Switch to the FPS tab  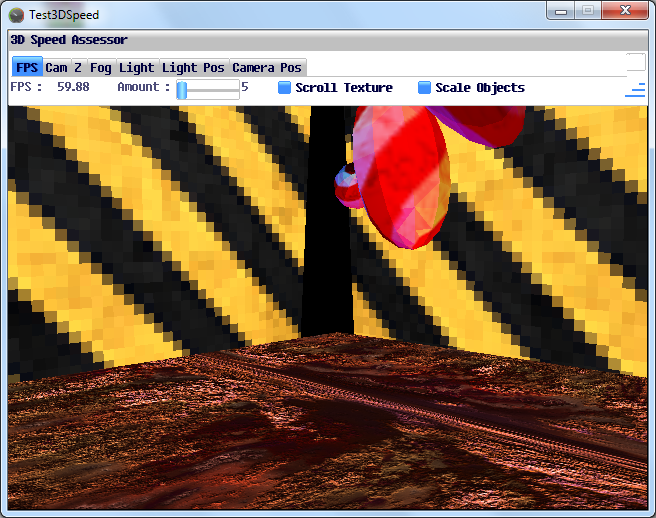pos(27,67)
